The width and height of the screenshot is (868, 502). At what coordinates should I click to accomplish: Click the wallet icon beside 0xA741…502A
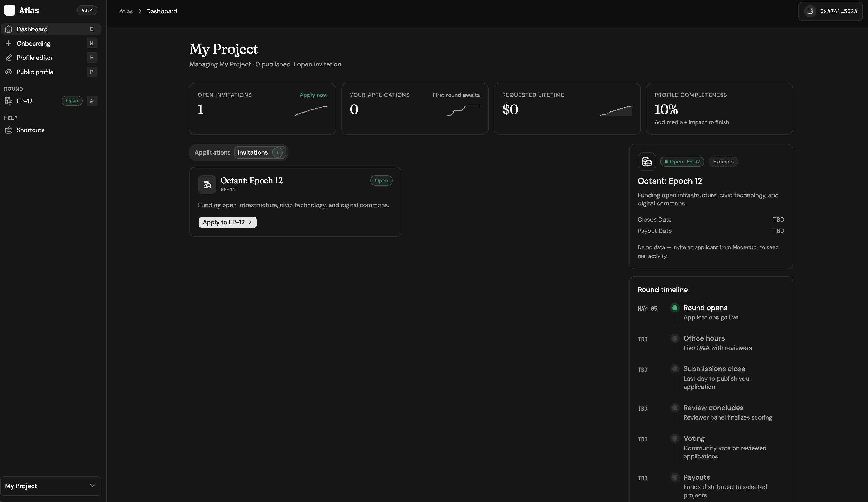pos(810,11)
